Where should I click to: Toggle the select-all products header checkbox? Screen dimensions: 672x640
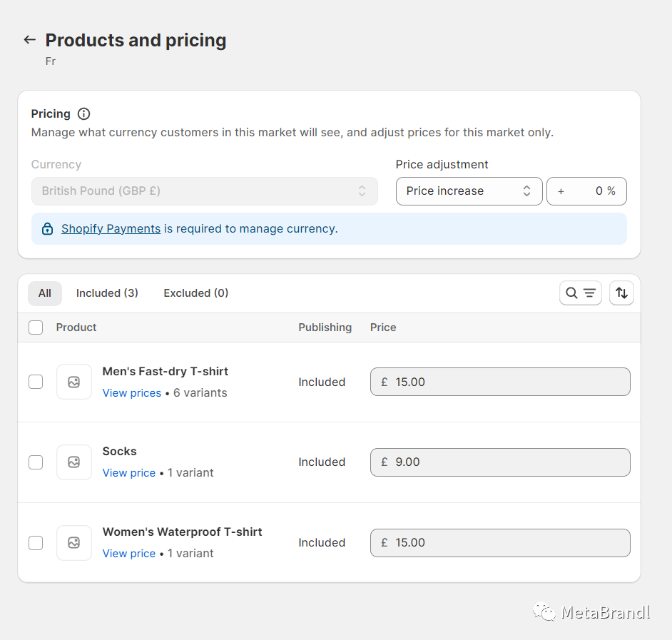pyautogui.click(x=36, y=327)
